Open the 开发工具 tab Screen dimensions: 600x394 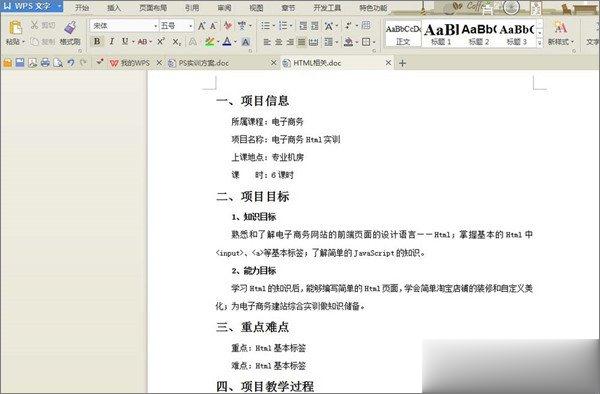pos(327,8)
